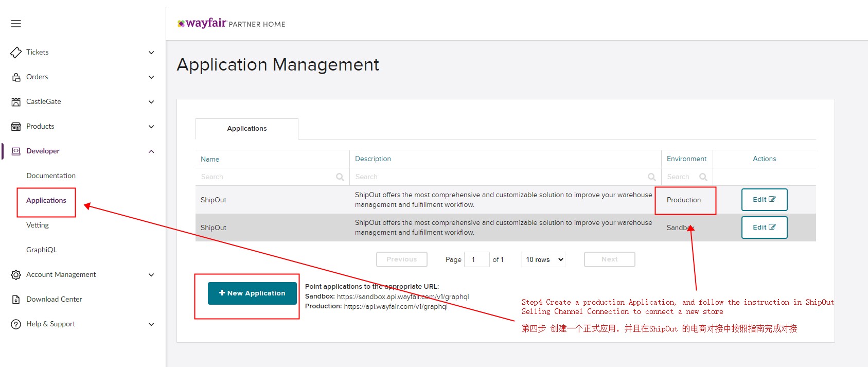Click the Tickets menu label
Image resolution: width=868 pixels, height=367 pixels.
[38, 52]
